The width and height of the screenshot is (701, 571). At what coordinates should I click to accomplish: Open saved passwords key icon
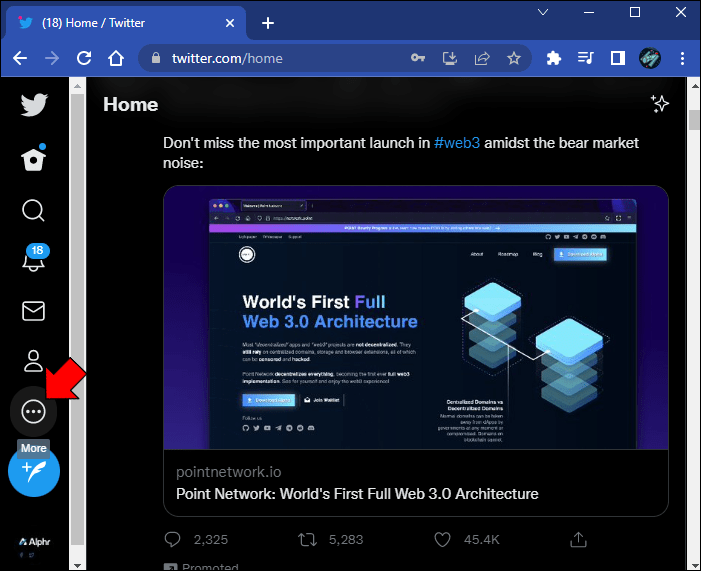coord(418,58)
